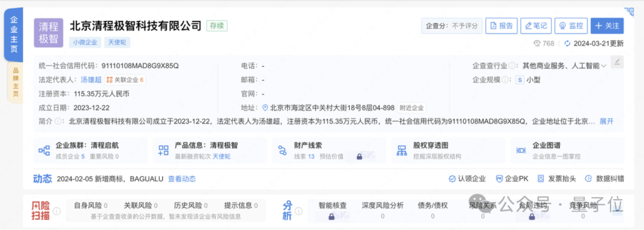The image size is (644, 230).
Task: Click the 股权穿透图 structure icon
Action: (x=401, y=150)
